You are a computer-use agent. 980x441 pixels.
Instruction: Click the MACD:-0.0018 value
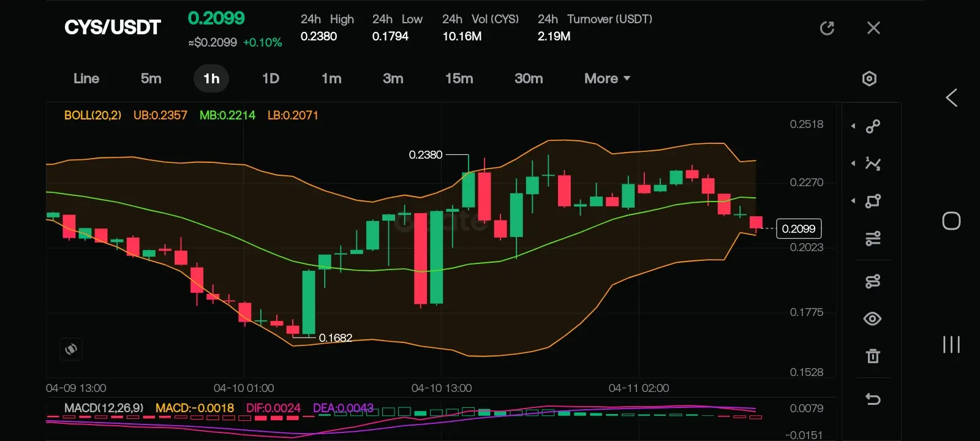tap(195, 408)
